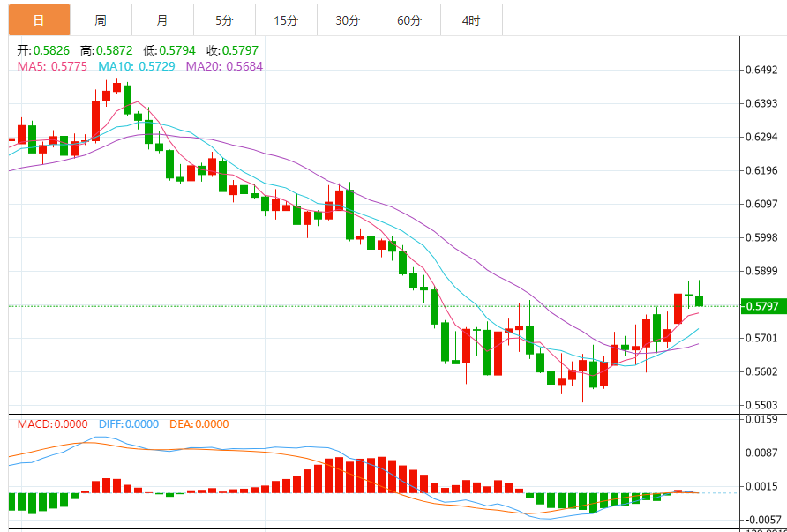Viewport: 787px width, 532px height.
Task: Switch to the 周 weekly tab
Action: click(101, 19)
